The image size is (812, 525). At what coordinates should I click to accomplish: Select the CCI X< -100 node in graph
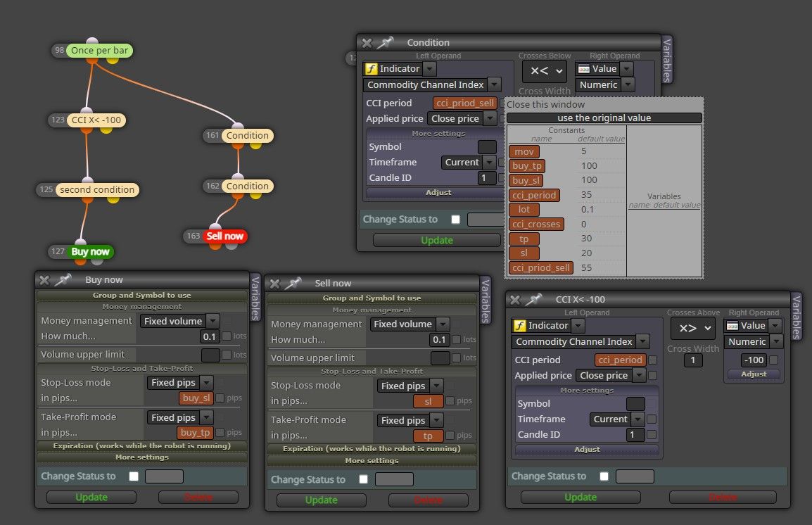click(96, 120)
